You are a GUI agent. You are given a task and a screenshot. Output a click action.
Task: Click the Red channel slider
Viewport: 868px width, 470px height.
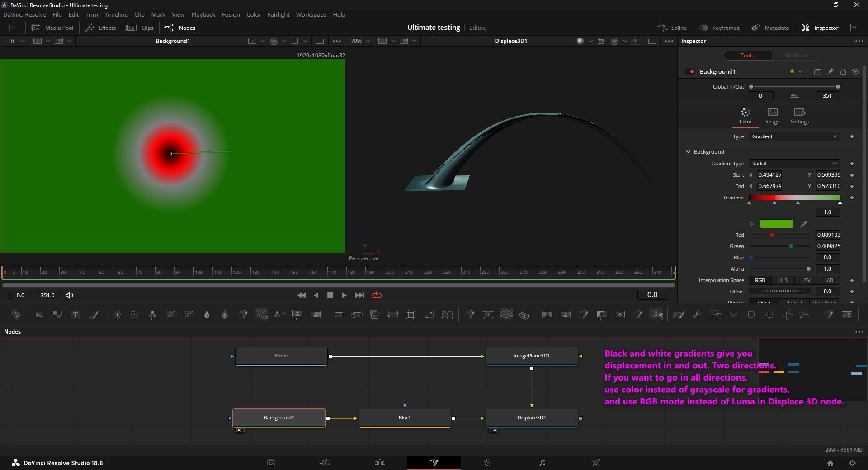click(779, 235)
